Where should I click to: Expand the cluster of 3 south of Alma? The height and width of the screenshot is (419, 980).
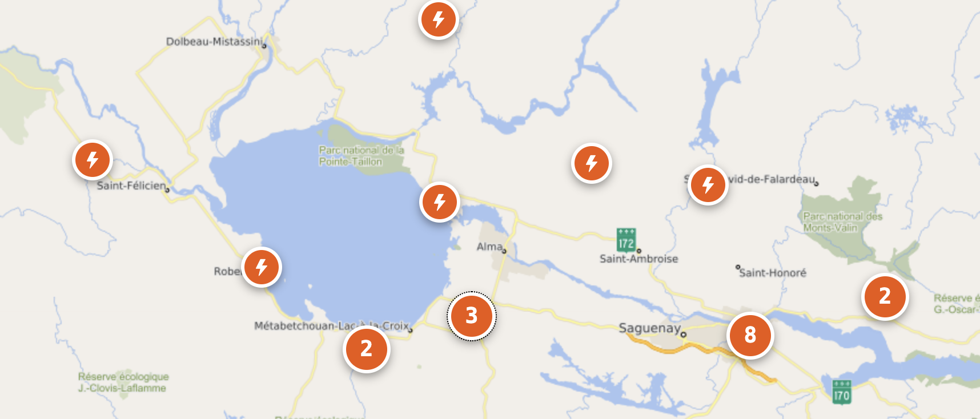click(471, 316)
